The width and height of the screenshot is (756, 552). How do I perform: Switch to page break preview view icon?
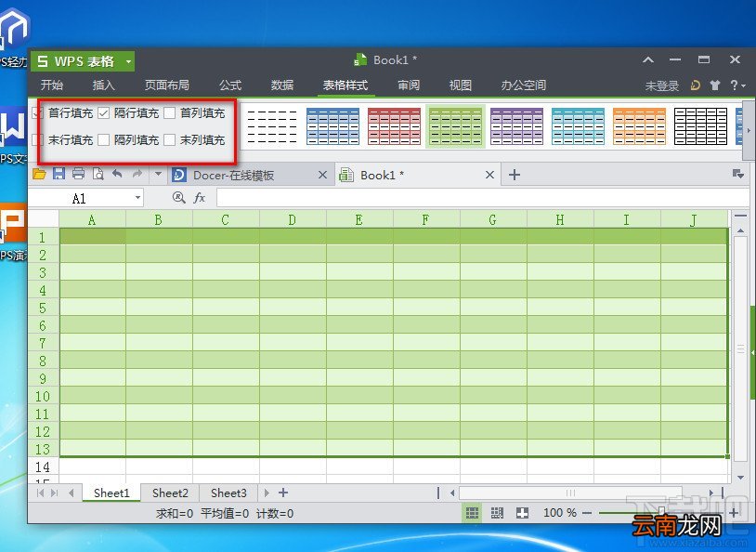tap(497, 513)
